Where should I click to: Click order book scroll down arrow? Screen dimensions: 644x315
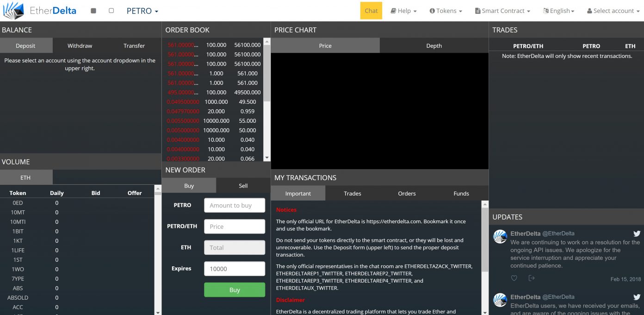pos(266,158)
